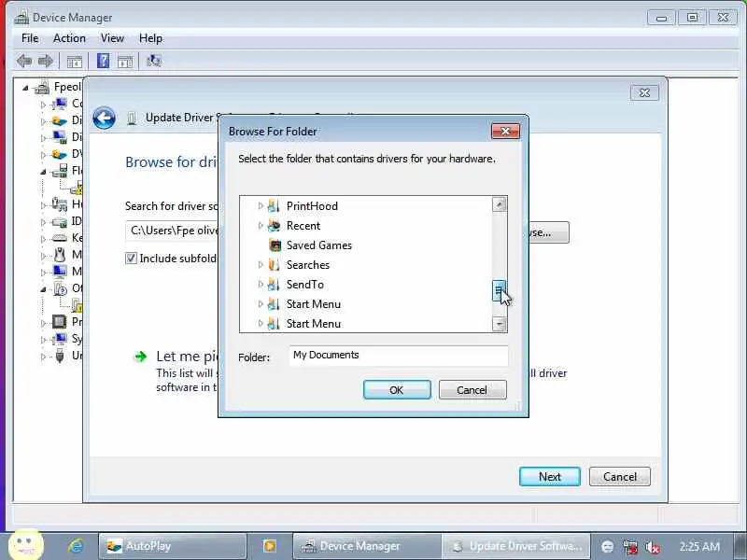This screenshot has height=560, width=747.
Task: Click the computer root node icon in tree
Action: click(42, 87)
